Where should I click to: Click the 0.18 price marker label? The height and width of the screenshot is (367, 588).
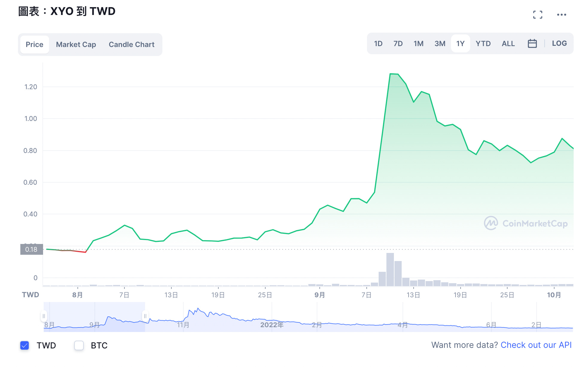click(31, 249)
